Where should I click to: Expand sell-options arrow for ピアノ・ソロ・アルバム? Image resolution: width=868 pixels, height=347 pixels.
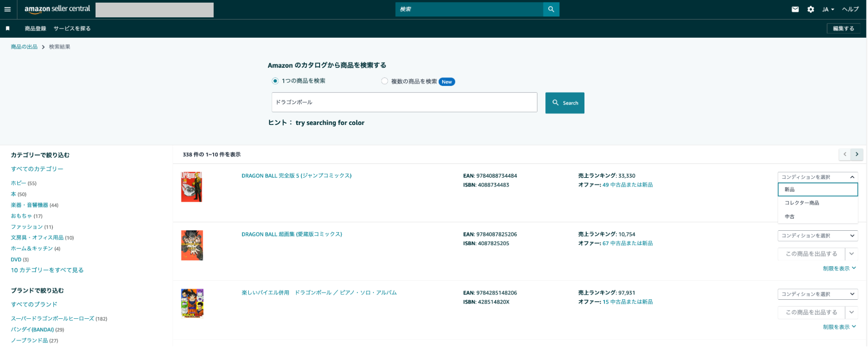[851, 312]
